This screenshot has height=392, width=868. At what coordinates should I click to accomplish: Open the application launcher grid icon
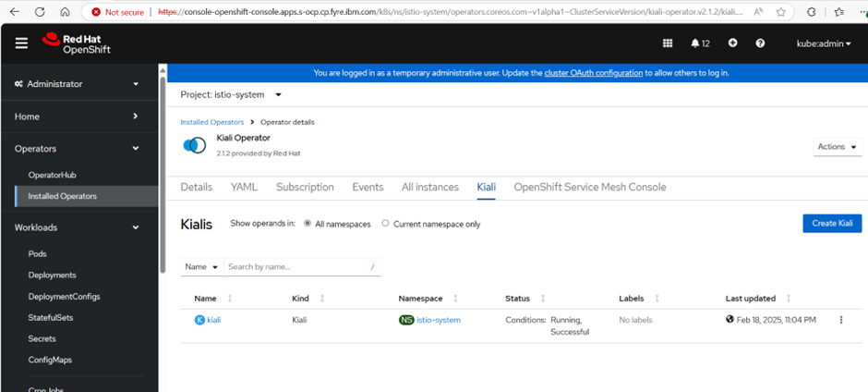[668, 43]
